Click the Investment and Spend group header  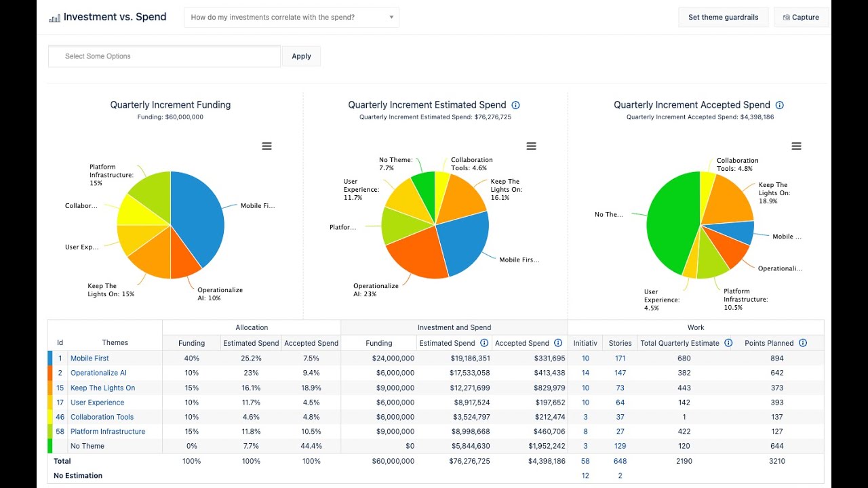454,327
